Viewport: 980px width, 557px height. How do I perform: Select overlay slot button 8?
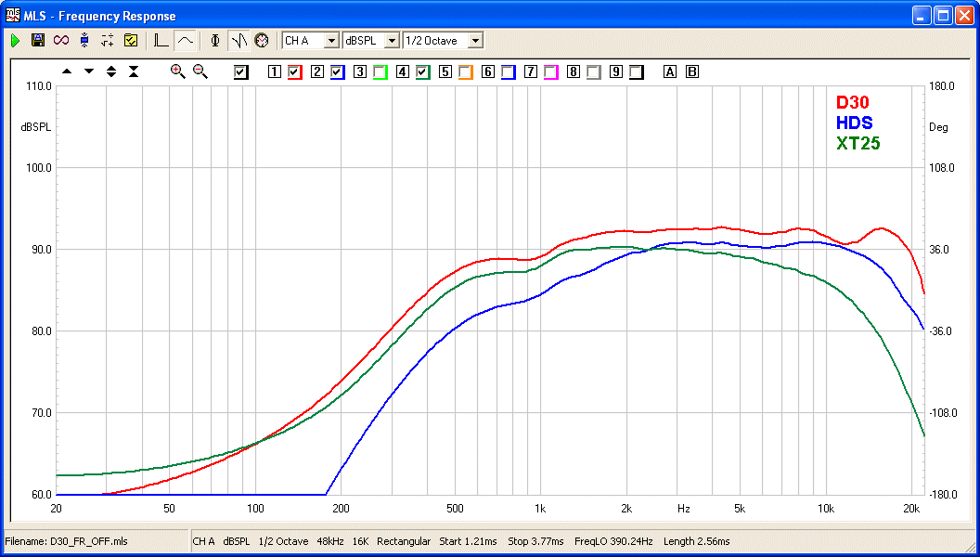[574, 71]
